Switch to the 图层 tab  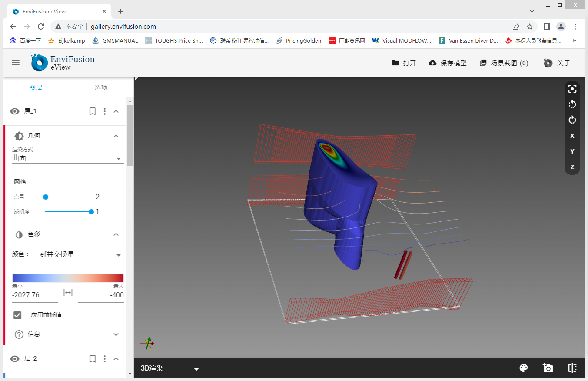coord(36,87)
